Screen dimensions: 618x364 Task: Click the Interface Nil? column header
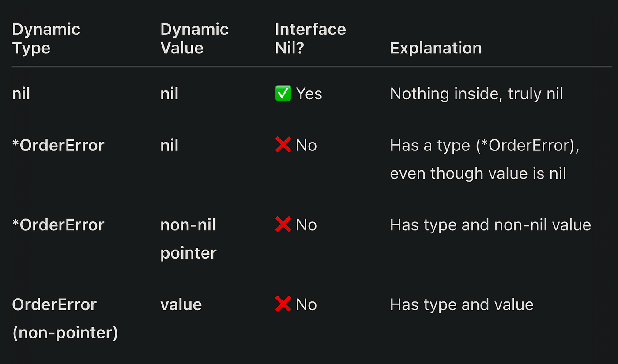(x=310, y=38)
